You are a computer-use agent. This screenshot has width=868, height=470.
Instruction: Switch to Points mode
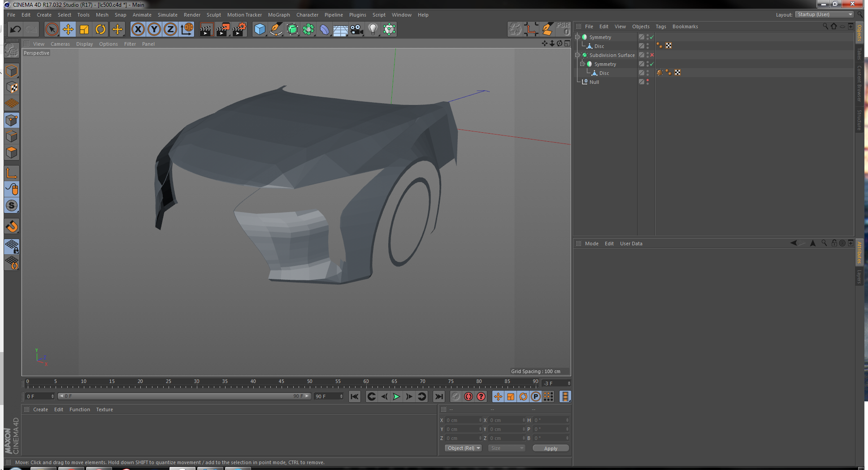(12, 120)
